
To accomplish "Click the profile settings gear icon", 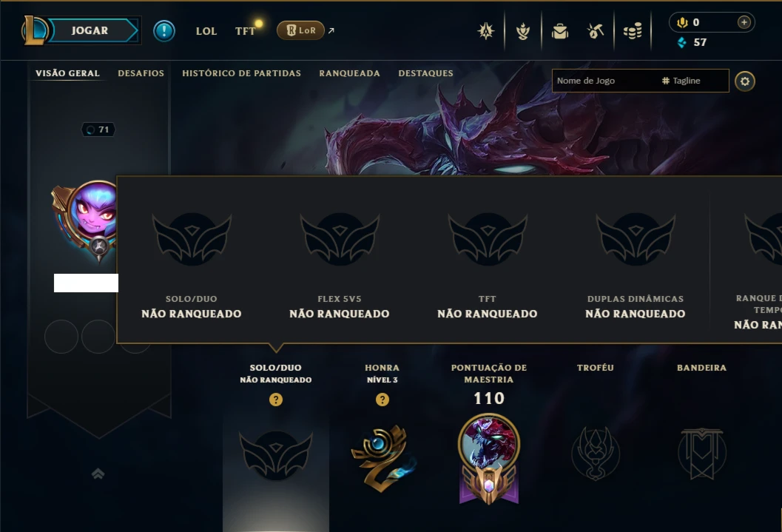I will point(744,81).
